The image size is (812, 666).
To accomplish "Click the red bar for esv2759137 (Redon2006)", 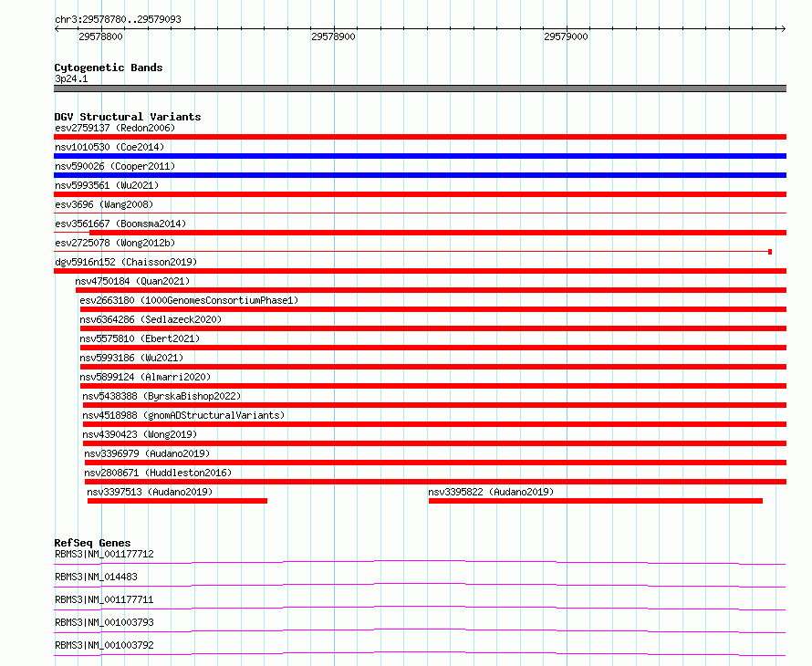I will [x=420, y=137].
